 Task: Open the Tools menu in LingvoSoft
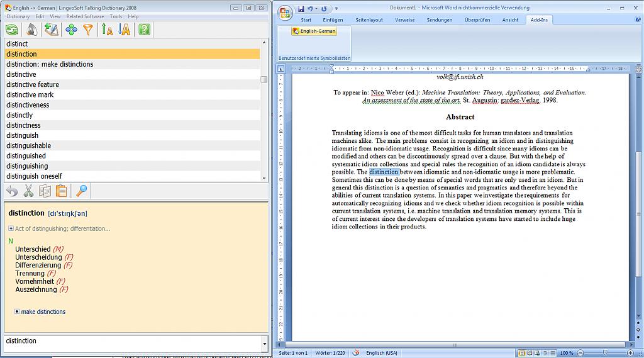pyautogui.click(x=116, y=16)
